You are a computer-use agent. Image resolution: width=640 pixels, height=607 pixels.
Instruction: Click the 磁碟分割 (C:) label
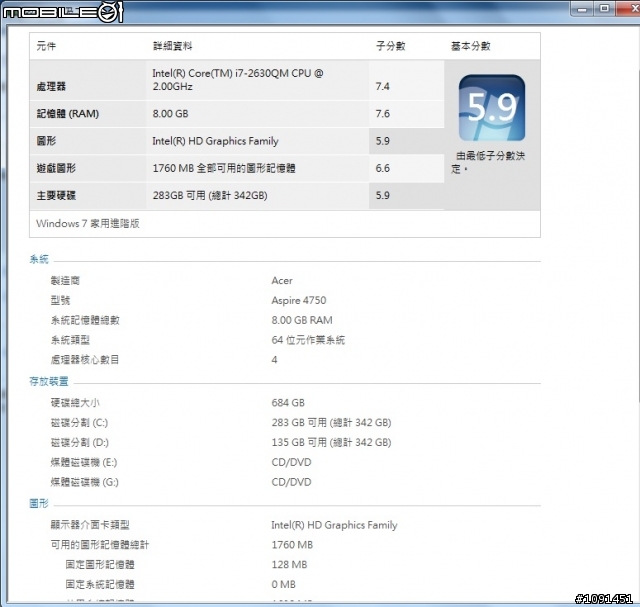click(x=79, y=422)
